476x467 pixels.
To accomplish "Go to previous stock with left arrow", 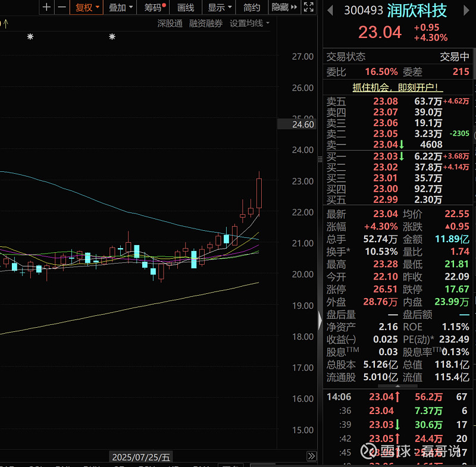I will click(x=330, y=11).
